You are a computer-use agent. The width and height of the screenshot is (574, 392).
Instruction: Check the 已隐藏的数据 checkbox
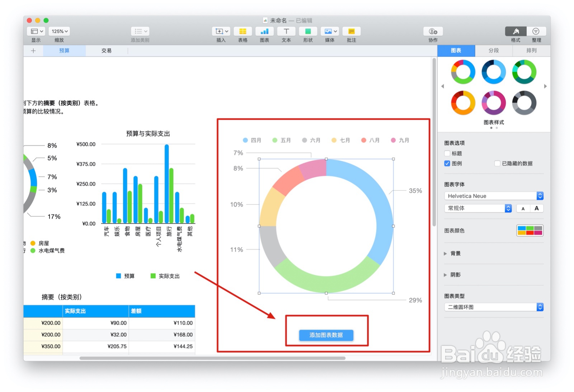498,163
